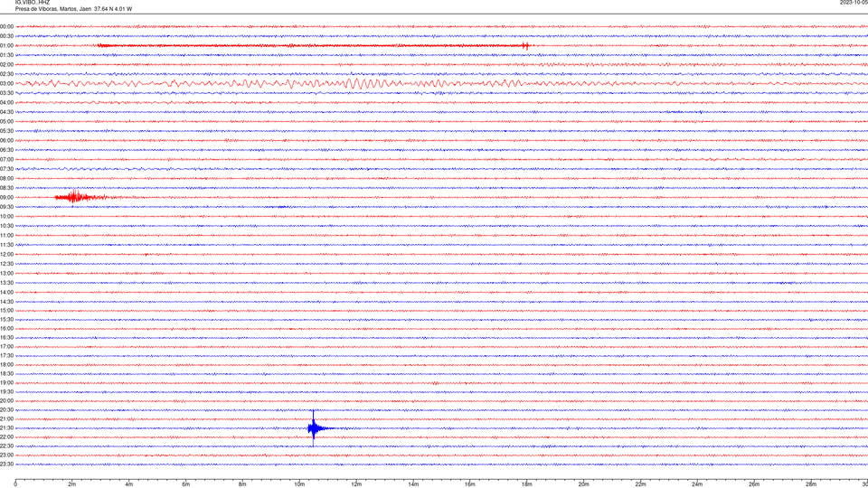Screen dimensions: 868x488
Task: Click the 24m tick on minute axis
Action: coord(697,484)
